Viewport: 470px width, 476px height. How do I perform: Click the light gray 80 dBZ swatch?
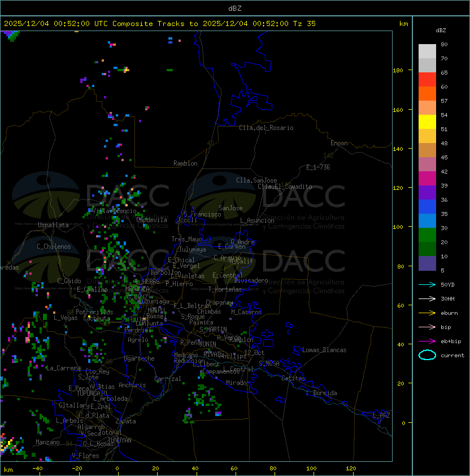point(427,51)
